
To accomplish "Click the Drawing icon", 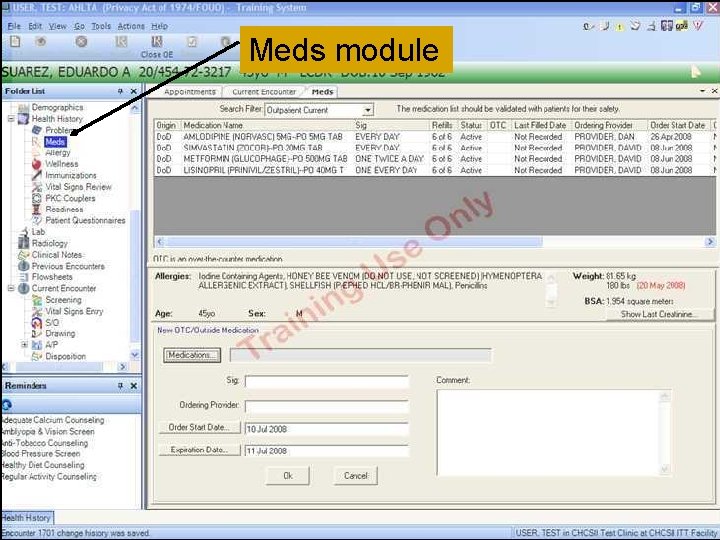I will (37, 333).
